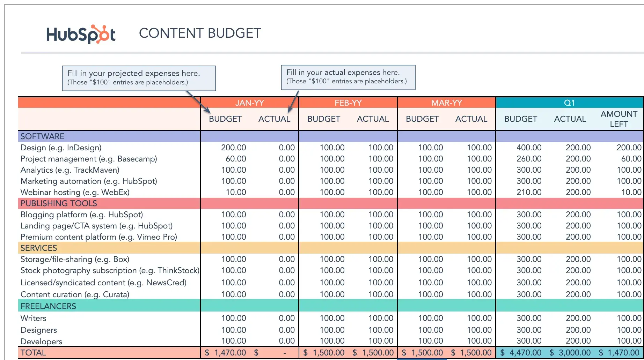Select the TOTAL row label
Viewport: 644px width, 360px height.
tap(33, 353)
